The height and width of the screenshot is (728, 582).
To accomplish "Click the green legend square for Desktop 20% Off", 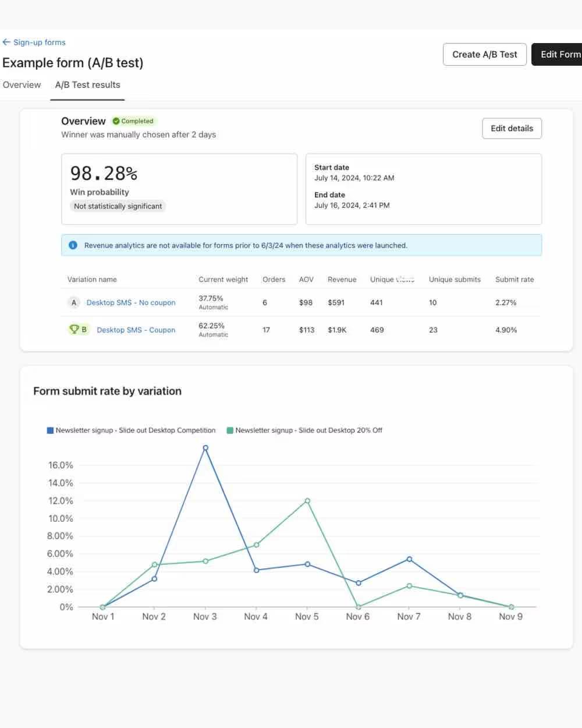I will (229, 430).
